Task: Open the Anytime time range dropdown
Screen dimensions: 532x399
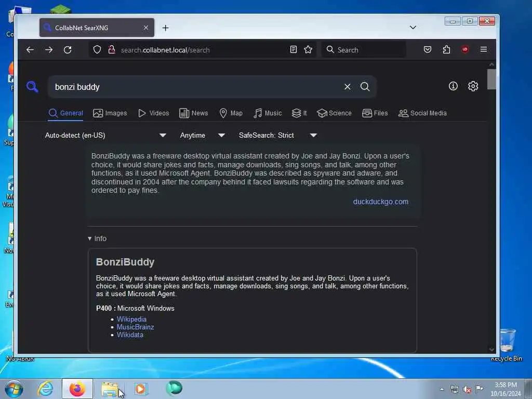Action: pos(203,136)
